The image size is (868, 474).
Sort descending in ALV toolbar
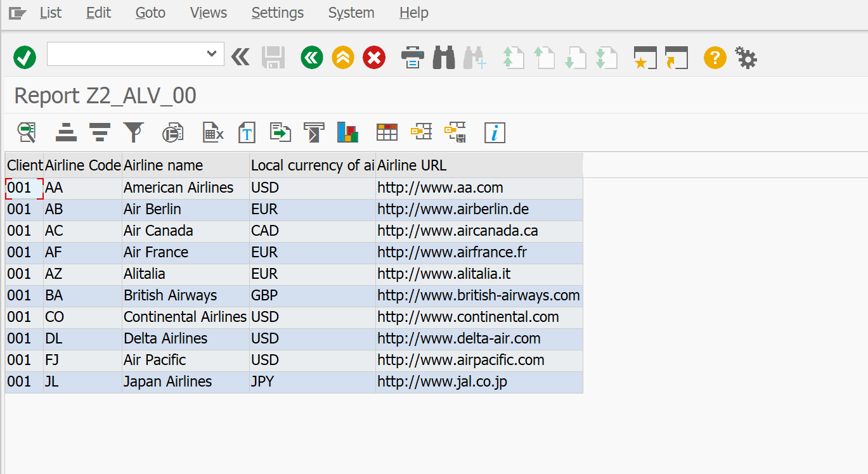100,132
